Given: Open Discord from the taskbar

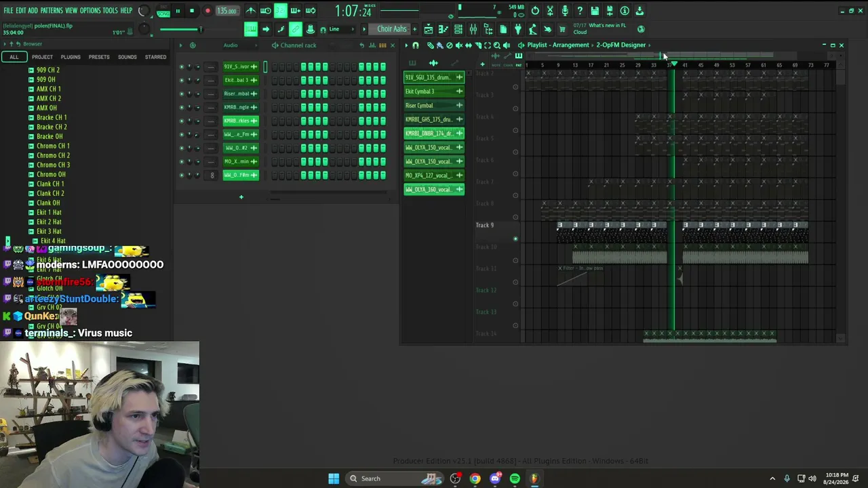Looking at the screenshot, I should (x=495, y=479).
